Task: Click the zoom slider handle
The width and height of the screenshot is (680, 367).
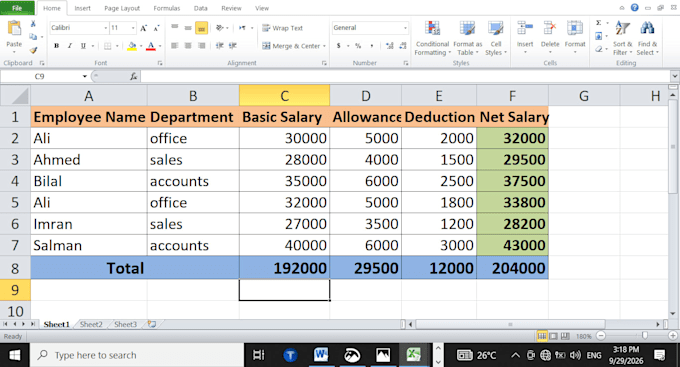Action: click(644, 336)
